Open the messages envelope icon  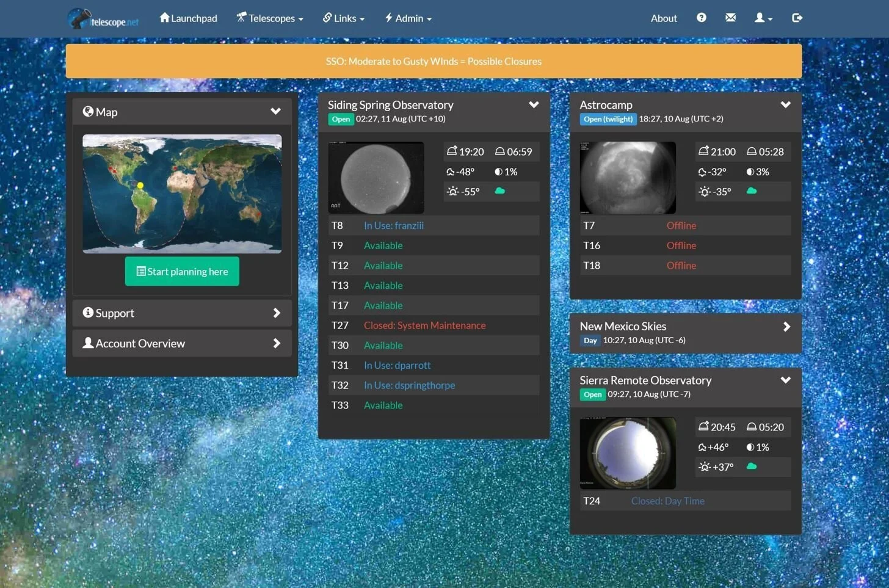(x=730, y=18)
